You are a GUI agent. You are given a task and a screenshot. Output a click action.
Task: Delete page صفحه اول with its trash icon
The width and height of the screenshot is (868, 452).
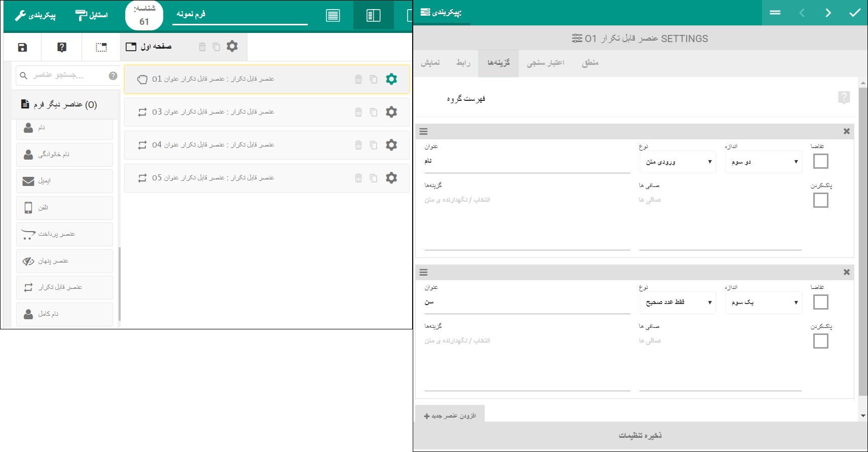202,47
